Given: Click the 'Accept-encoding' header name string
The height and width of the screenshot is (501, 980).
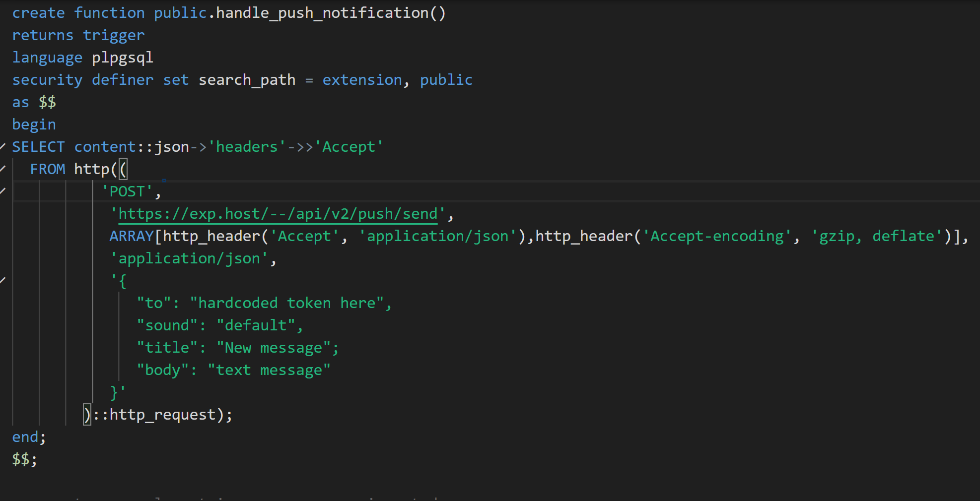Looking at the screenshot, I should tap(717, 236).
